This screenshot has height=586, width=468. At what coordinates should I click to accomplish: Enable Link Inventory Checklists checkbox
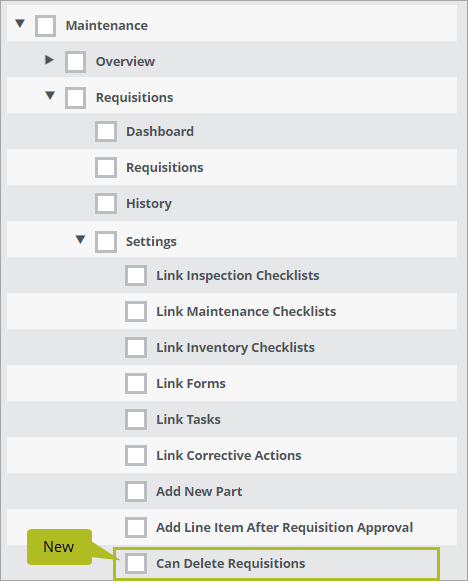coord(136,348)
